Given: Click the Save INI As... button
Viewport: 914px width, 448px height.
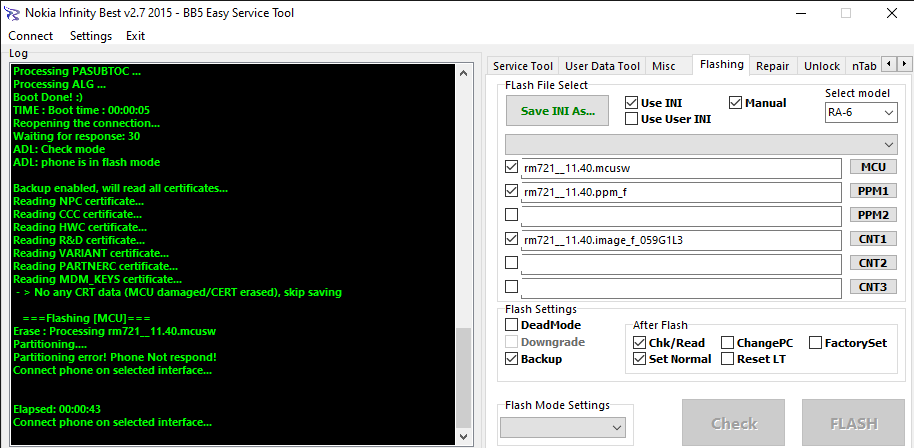Looking at the screenshot, I should 557,111.
